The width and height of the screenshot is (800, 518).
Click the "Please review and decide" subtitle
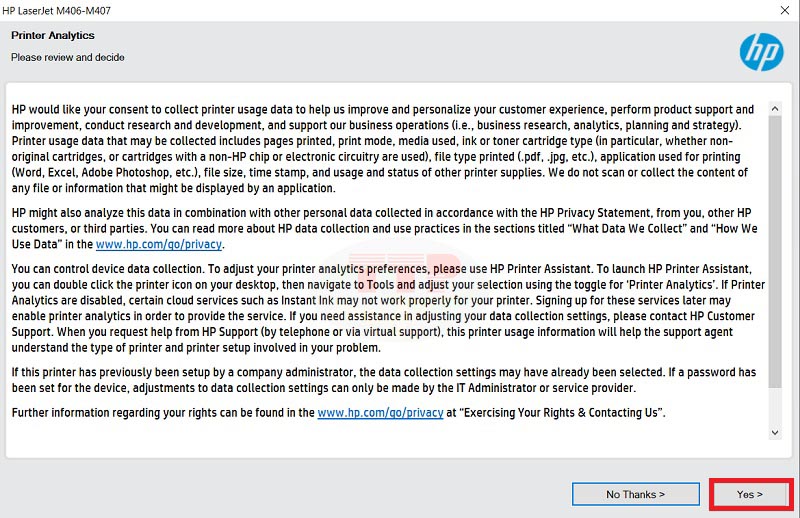pos(68,57)
